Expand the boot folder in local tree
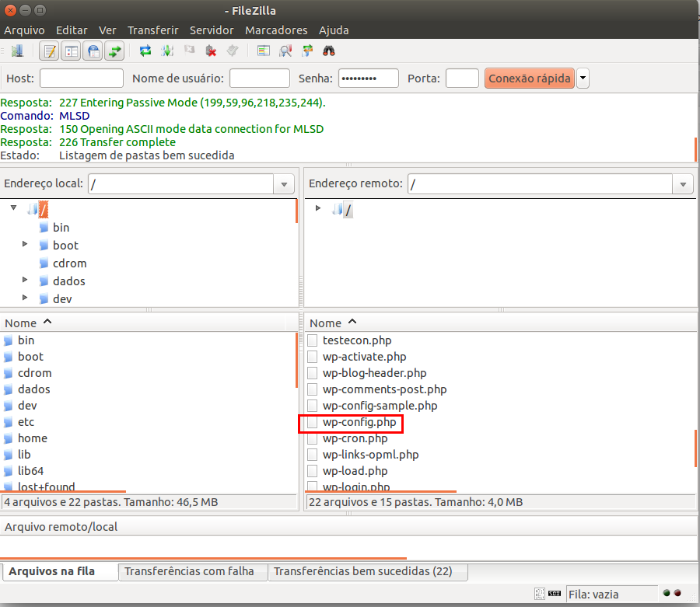Screen dimensions: 700x607 (x=25, y=245)
